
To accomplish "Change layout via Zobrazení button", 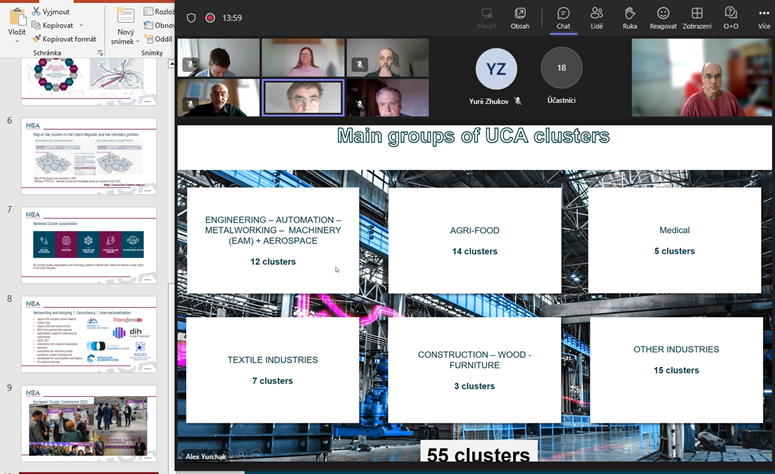I will click(697, 18).
